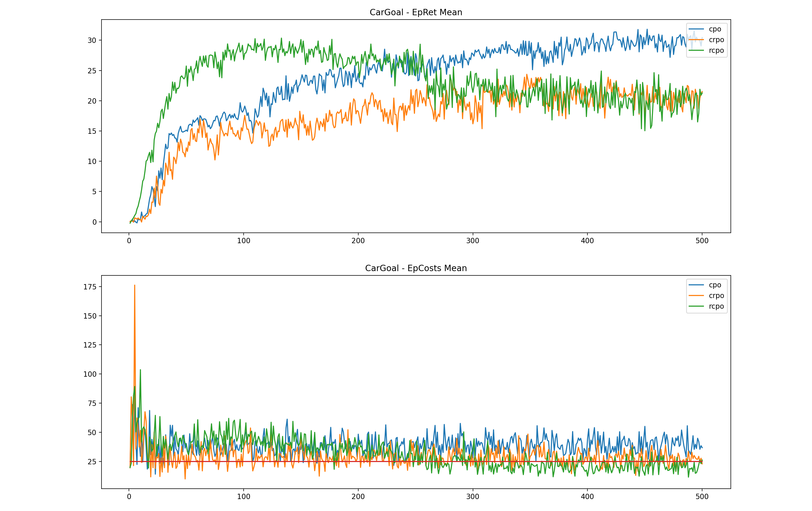Click y-axis label 30 on the EpRet chart
This screenshot has height=511, width=812.
(x=92, y=40)
